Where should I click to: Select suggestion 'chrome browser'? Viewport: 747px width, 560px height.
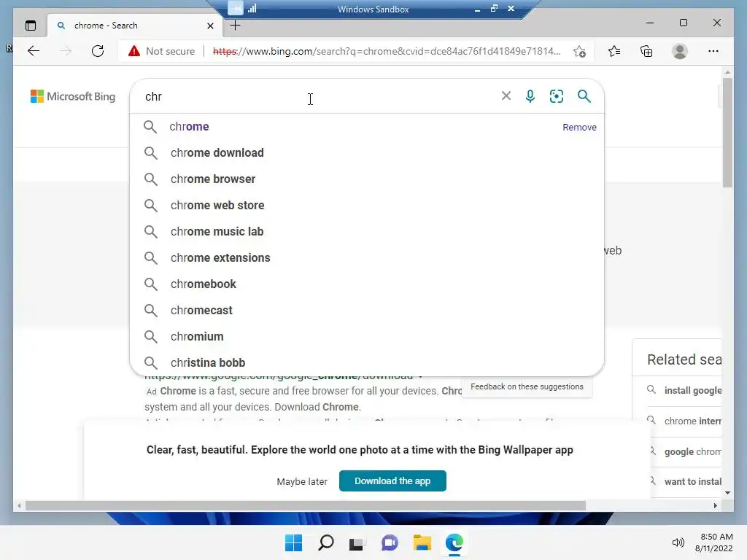367,179
